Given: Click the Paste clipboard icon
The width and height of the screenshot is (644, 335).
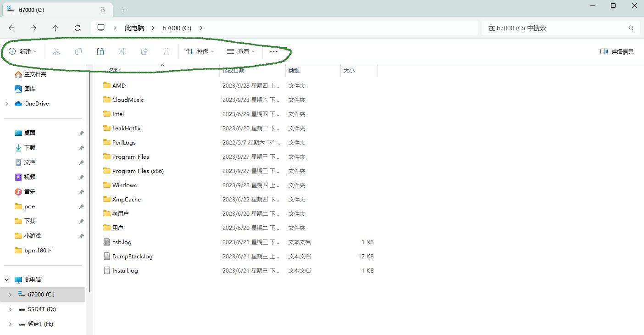Looking at the screenshot, I should [100, 52].
